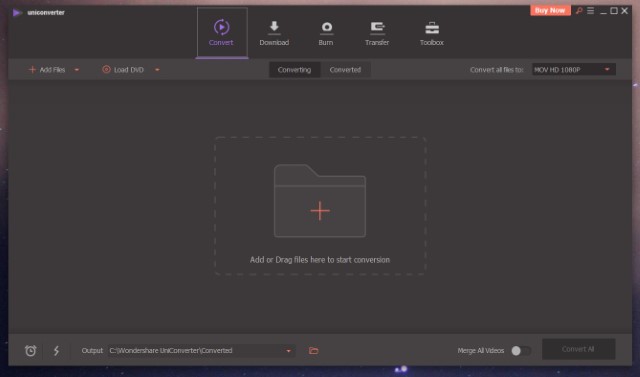Open the Burn disc section

(x=326, y=33)
